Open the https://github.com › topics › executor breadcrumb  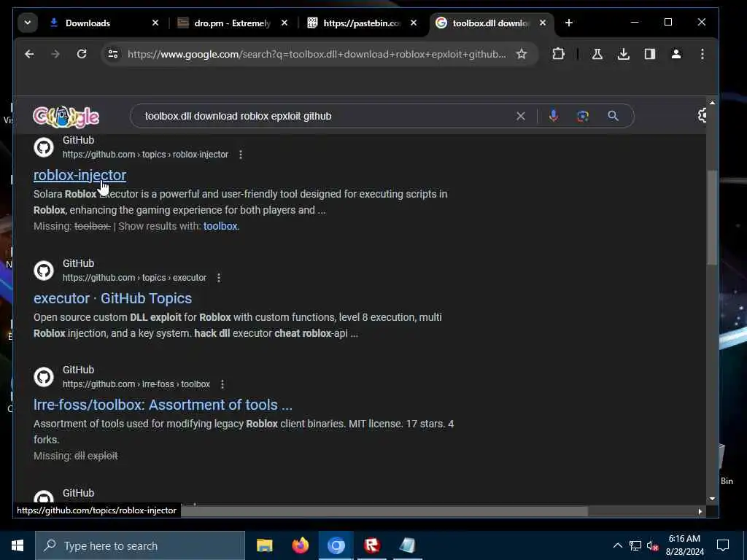134,278
